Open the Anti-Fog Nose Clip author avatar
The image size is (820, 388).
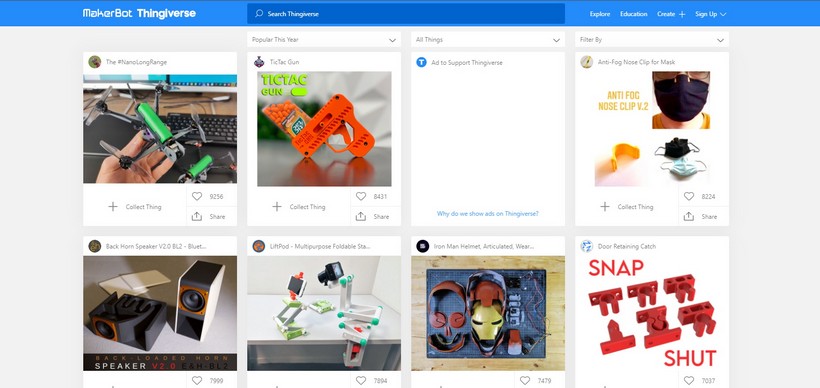point(587,62)
